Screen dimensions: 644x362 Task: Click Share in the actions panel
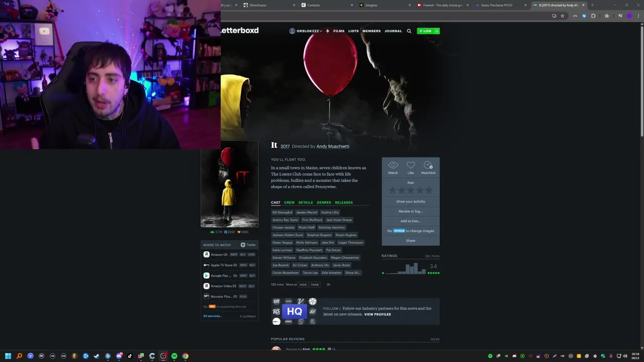pos(411,241)
